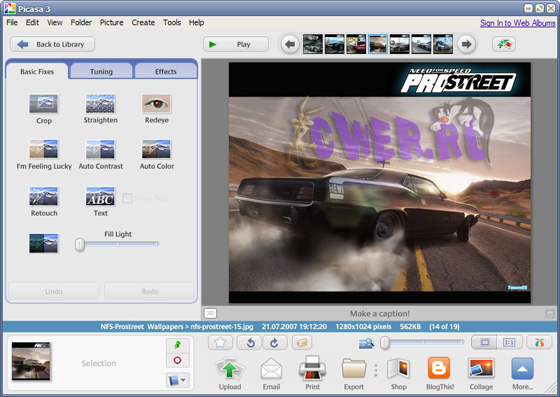
Task: Open Sign In to Web Albums link
Action: pos(518,23)
